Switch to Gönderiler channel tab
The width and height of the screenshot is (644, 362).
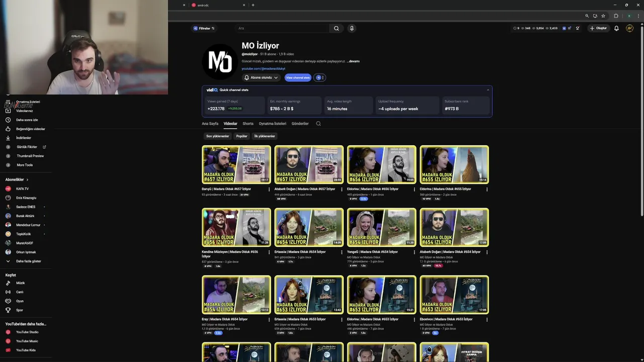(x=300, y=124)
